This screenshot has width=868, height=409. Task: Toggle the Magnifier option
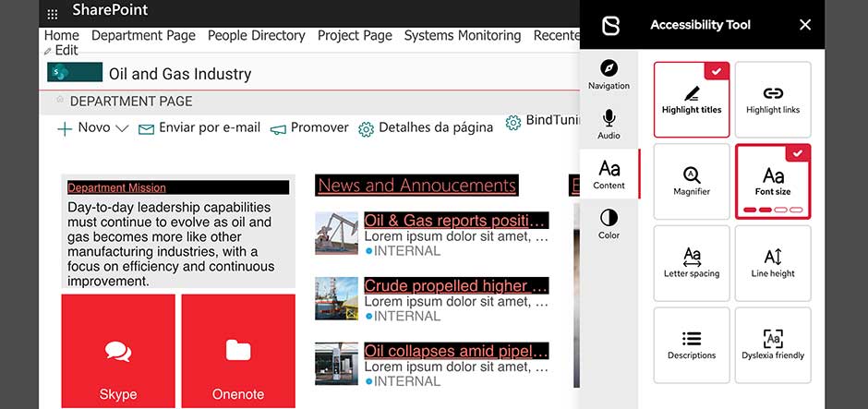click(x=692, y=181)
